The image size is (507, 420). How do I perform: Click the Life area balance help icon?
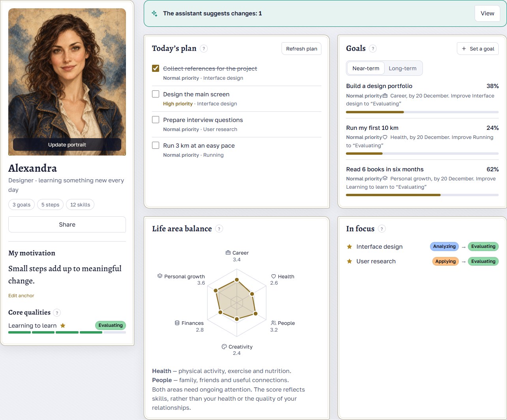point(219,229)
